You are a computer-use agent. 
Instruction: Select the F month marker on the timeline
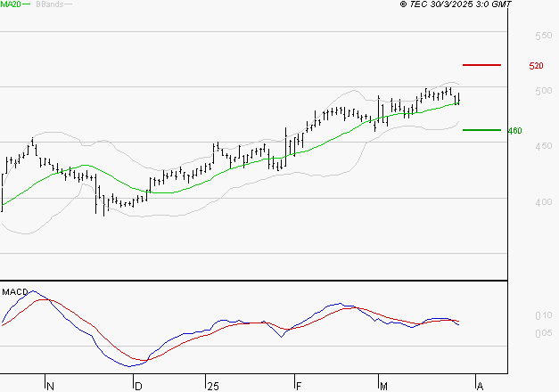point(299,387)
